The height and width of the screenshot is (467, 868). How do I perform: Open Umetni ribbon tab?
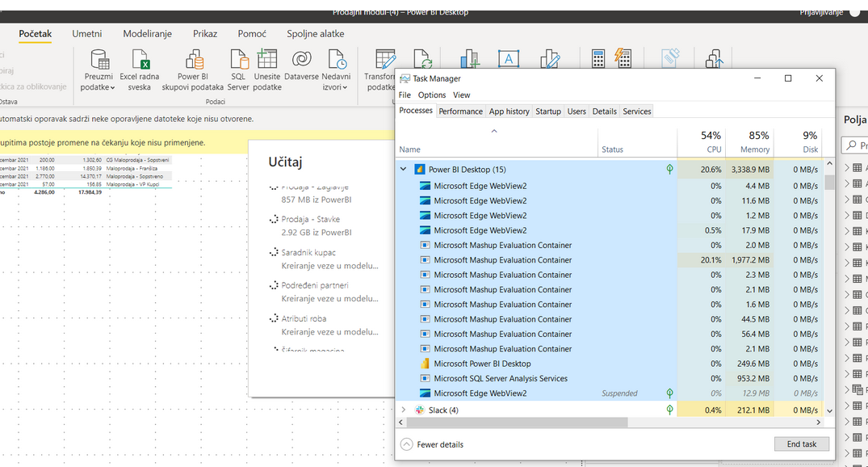click(87, 34)
